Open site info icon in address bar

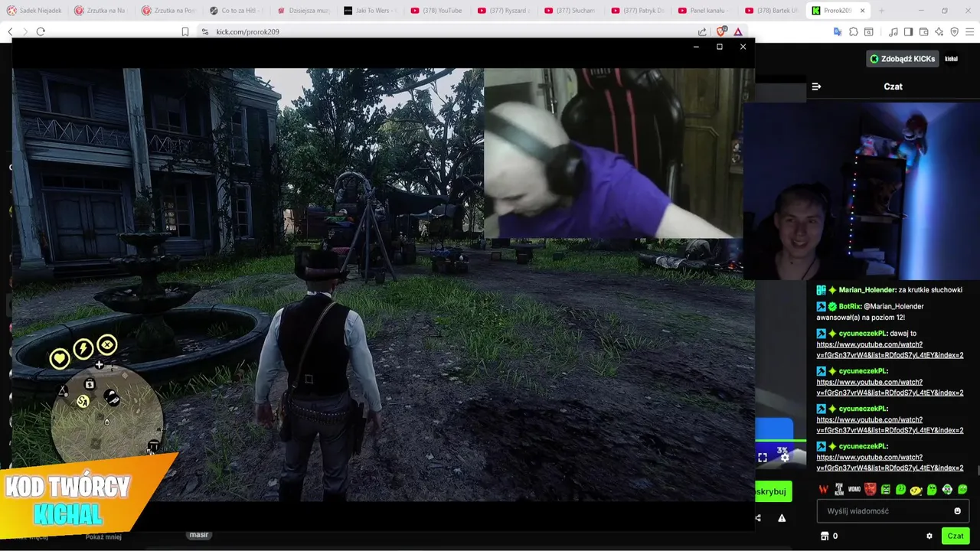point(204,31)
